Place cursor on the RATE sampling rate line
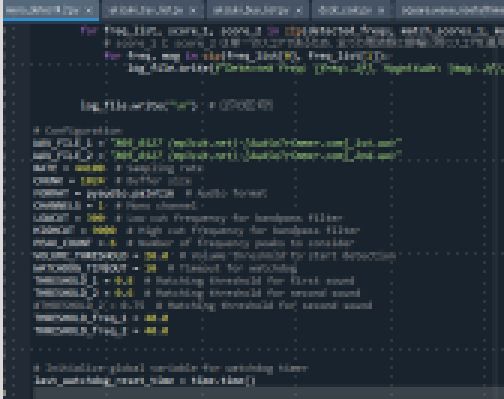Viewport: 504px width, 399px height. click(118, 168)
